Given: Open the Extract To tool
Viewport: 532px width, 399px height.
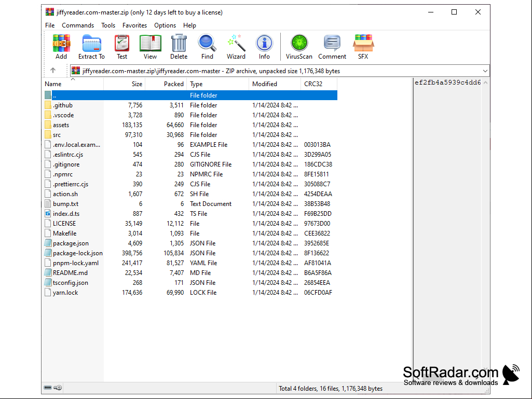Looking at the screenshot, I should point(91,47).
